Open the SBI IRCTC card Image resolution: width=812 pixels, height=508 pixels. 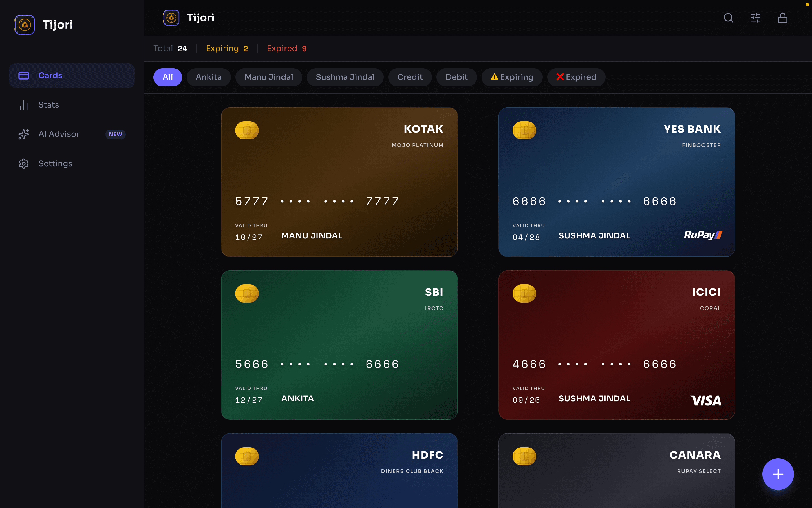(339, 345)
